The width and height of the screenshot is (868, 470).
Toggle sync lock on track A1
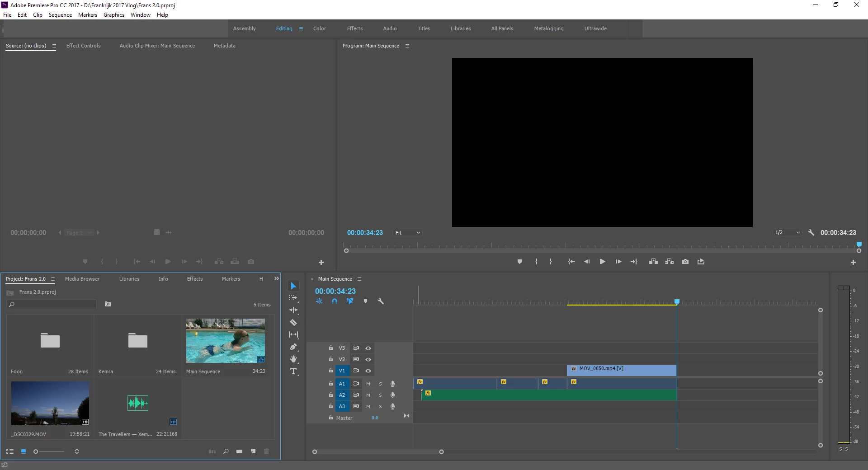tap(356, 384)
